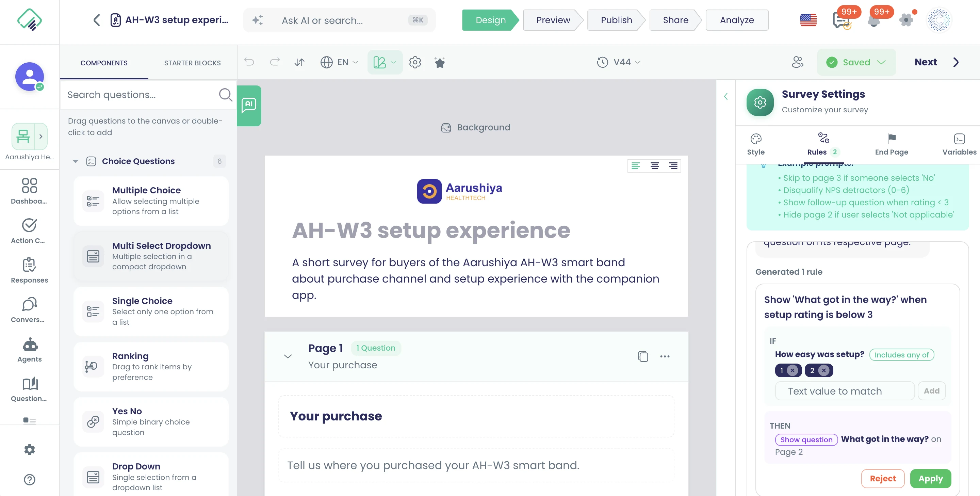
Task: Reject the generated rule
Action: (x=883, y=478)
